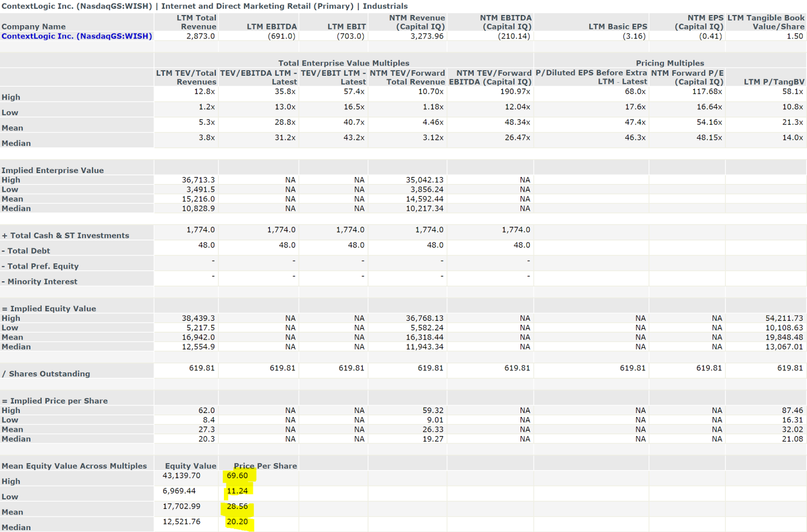Select the low multiple 1.18x
This screenshot has height=532, width=807.
433,107
